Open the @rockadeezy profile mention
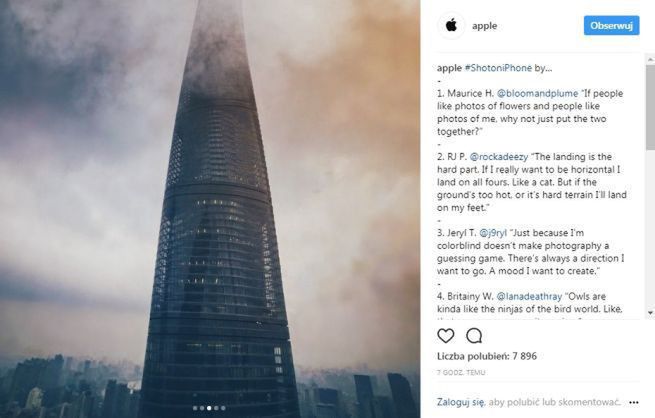 click(x=499, y=157)
